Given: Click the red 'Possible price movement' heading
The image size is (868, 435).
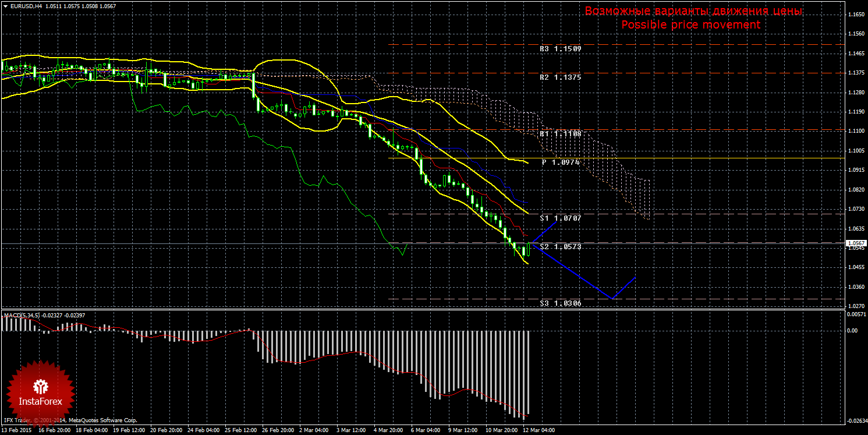Looking at the screenshot, I should click(x=690, y=25).
